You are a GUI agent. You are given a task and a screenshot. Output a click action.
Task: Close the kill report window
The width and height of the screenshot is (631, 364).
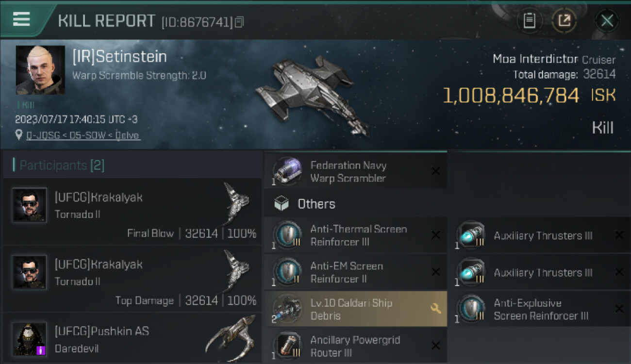(x=607, y=20)
